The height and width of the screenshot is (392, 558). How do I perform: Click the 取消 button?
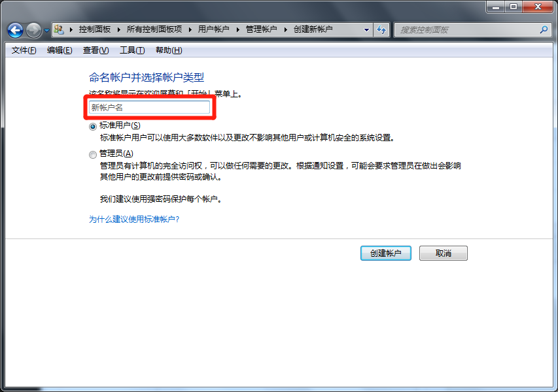[x=444, y=253]
